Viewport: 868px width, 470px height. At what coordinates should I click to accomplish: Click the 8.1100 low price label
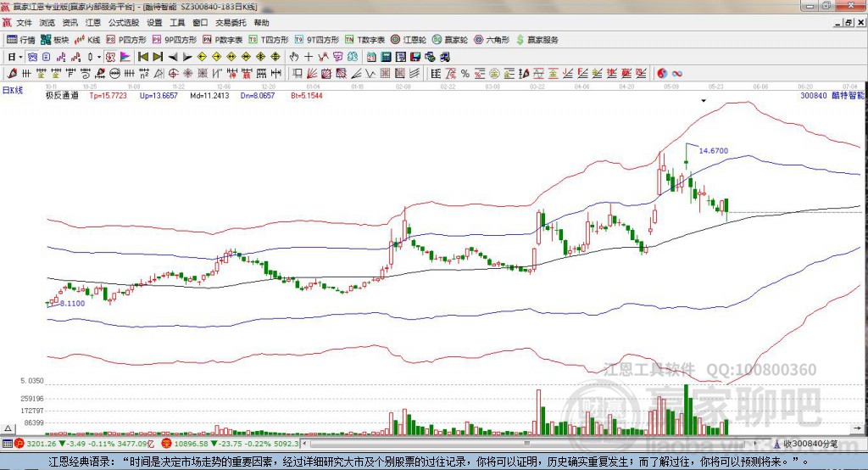point(73,303)
